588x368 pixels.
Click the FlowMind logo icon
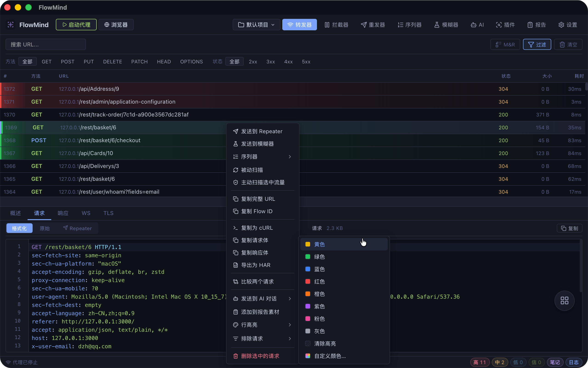(x=11, y=25)
